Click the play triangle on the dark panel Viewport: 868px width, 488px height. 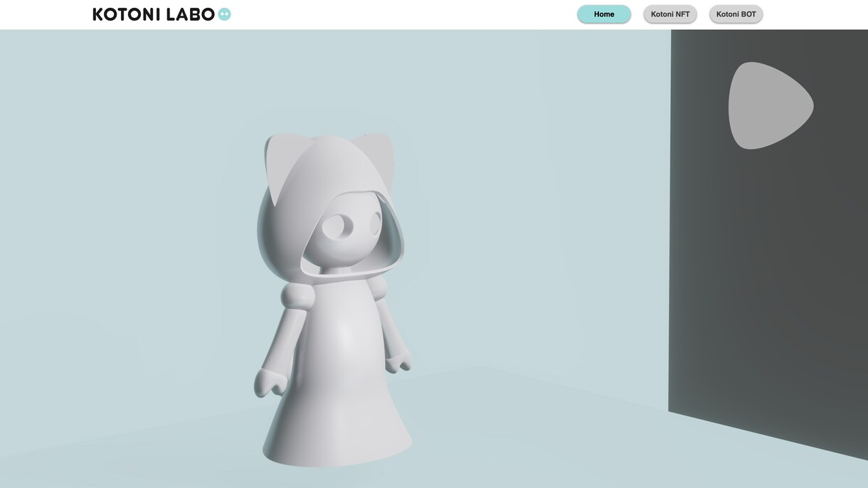tap(770, 106)
